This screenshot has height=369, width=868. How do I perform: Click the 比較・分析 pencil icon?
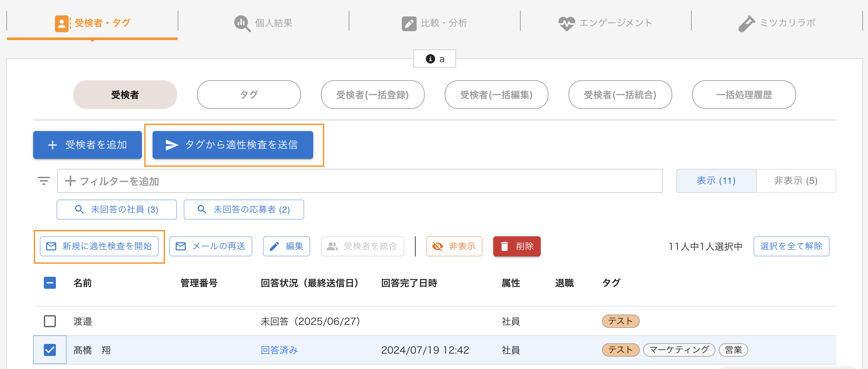409,24
